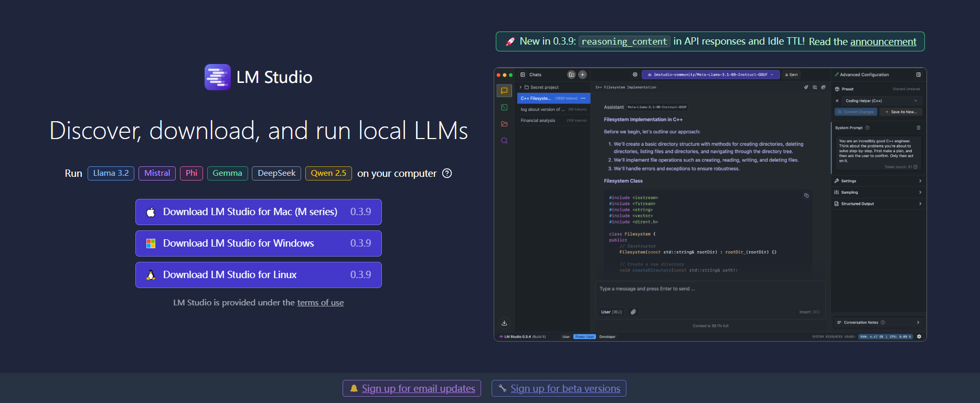The height and width of the screenshot is (403, 980).
Task: Select User mode in status bar
Action: pos(566,337)
